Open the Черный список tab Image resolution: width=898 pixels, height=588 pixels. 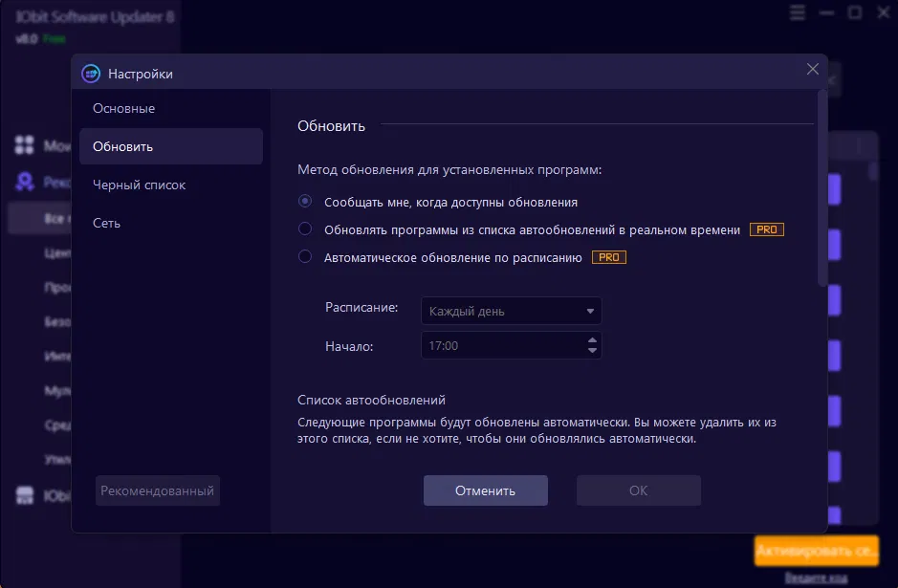coord(140,185)
